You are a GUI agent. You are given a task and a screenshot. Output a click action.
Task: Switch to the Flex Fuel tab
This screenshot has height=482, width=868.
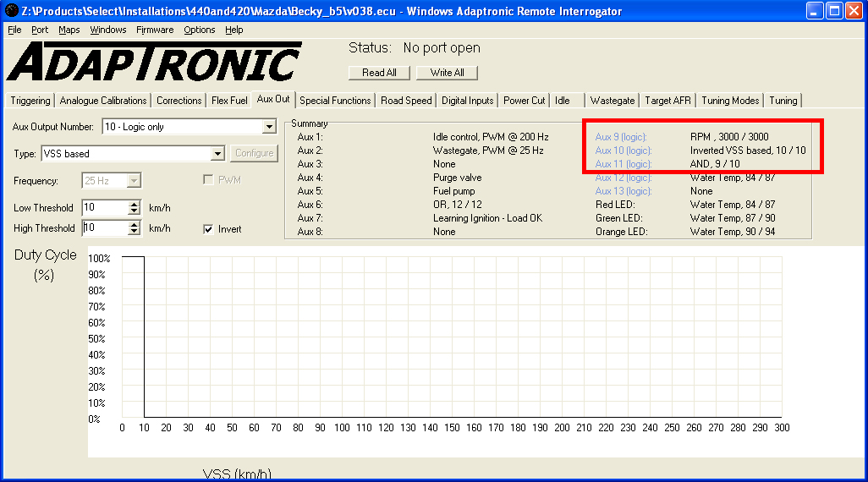click(x=229, y=101)
